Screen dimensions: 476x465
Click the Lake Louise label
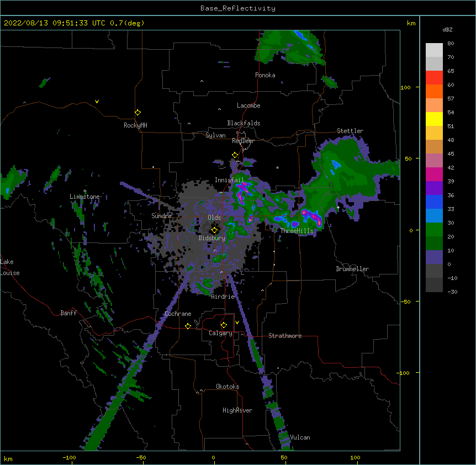pyautogui.click(x=10, y=267)
